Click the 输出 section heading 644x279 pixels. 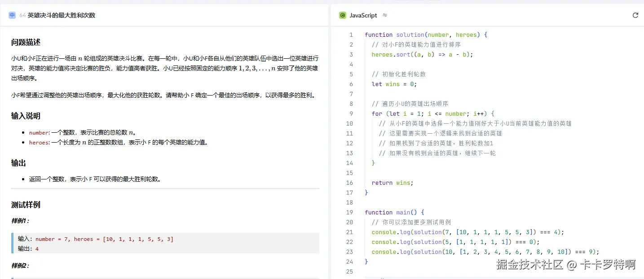click(x=18, y=163)
